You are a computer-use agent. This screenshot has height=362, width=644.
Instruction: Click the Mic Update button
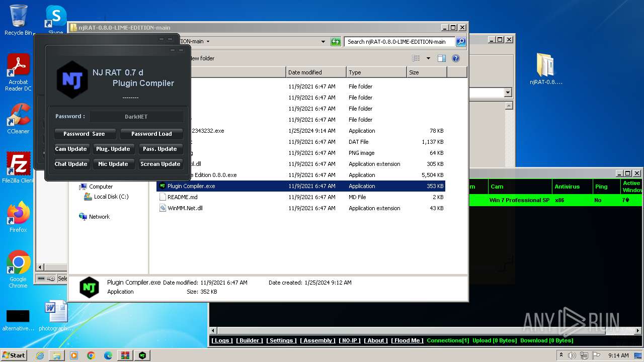(x=113, y=164)
